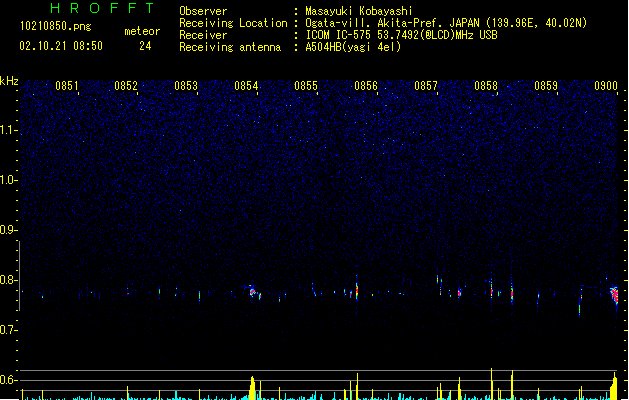
Task: Click the 0.6 kHz axis label
Action: (8, 380)
